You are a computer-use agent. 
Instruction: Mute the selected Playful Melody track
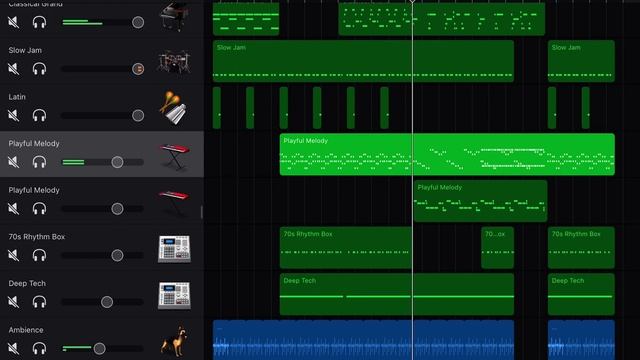click(13, 162)
